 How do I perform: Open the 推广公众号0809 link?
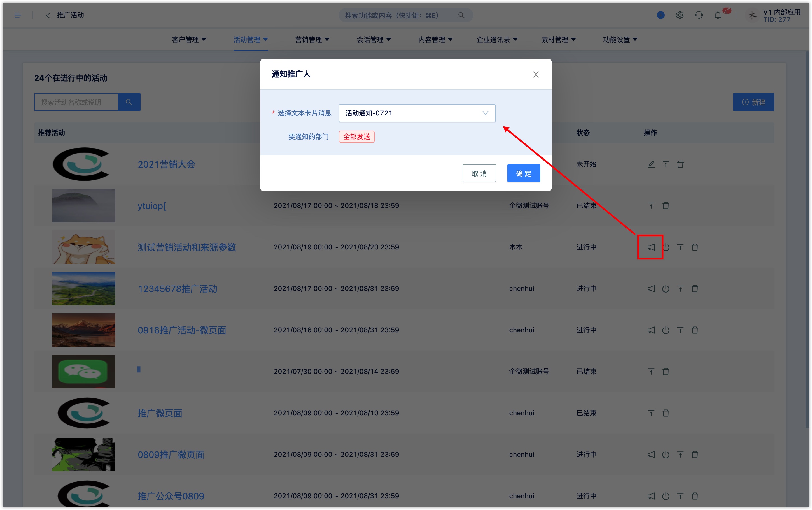point(171,496)
